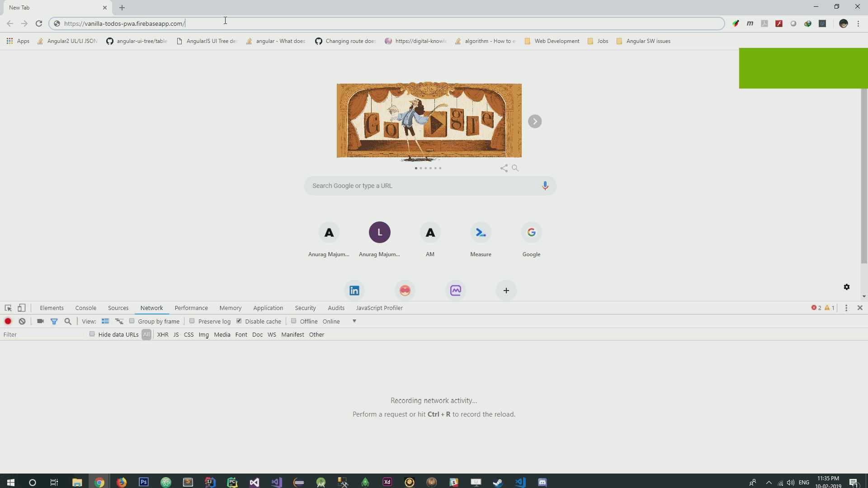Open the Application tab
The height and width of the screenshot is (488, 868).
pyautogui.click(x=268, y=308)
